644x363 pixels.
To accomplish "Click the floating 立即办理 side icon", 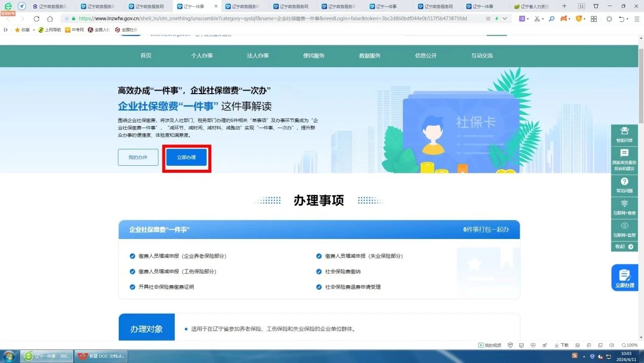I will click(625, 278).
